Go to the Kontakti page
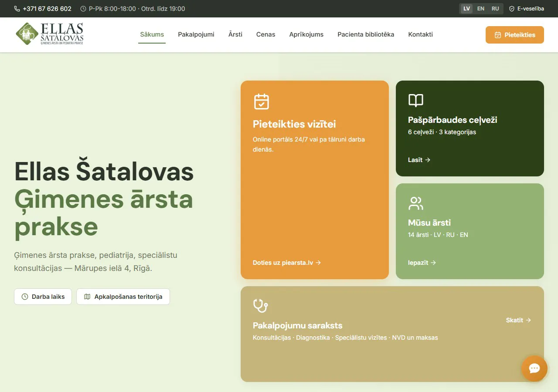The image size is (558, 392). coord(421,34)
